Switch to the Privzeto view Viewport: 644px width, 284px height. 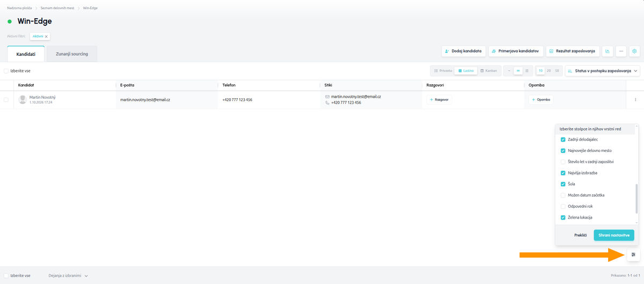click(443, 70)
